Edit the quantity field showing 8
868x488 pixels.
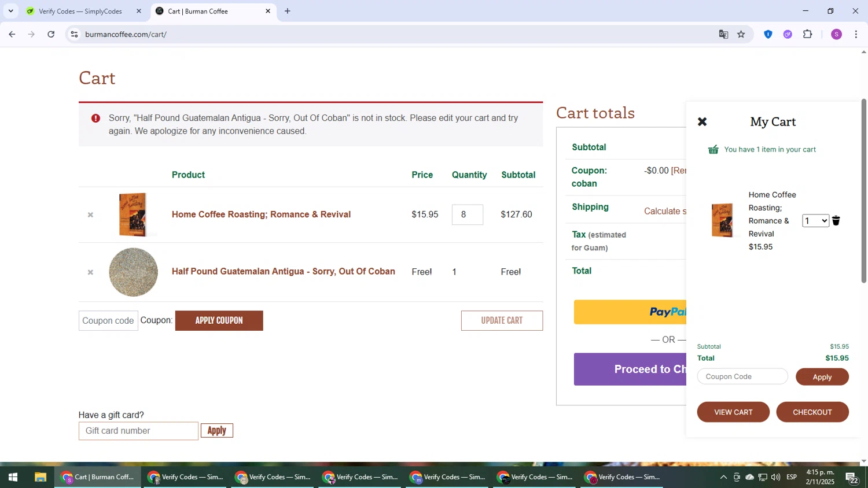click(x=467, y=215)
